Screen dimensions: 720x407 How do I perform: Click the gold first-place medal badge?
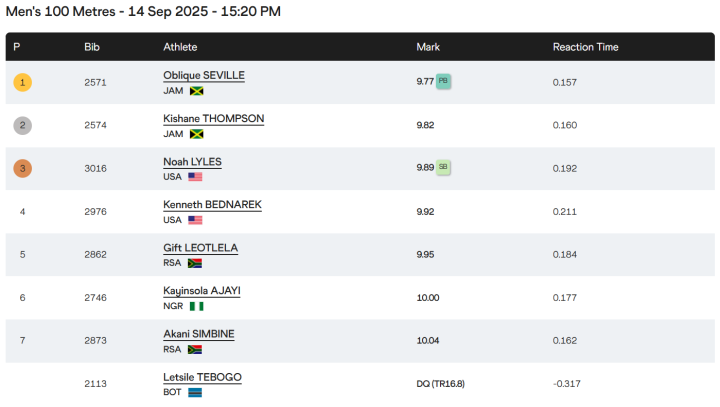tap(22, 82)
